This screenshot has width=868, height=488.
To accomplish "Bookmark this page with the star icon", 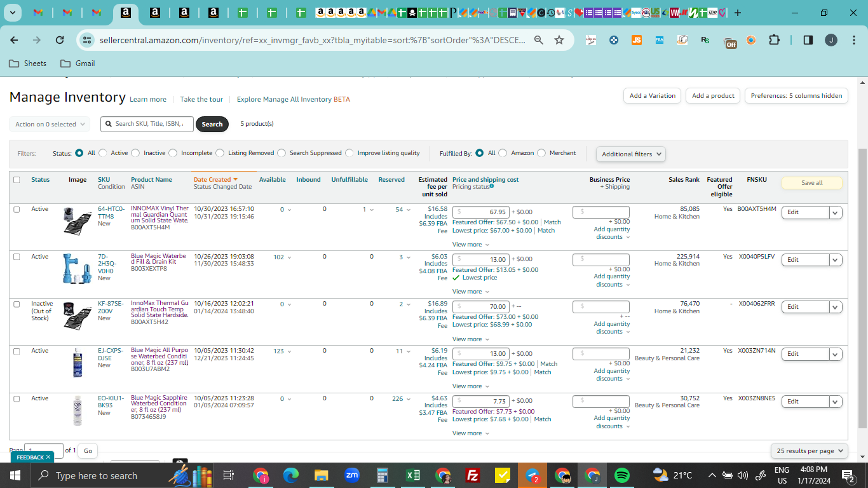I will tap(559, 40).
